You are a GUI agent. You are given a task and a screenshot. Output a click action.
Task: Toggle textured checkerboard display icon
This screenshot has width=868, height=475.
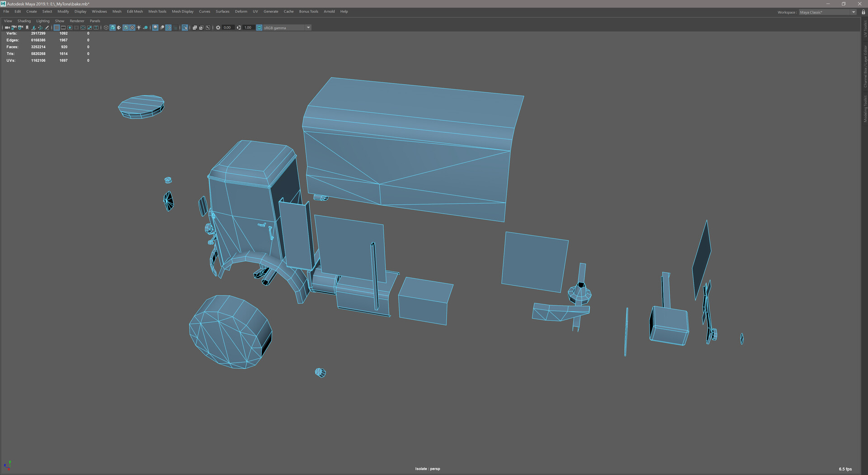point(132,28)
